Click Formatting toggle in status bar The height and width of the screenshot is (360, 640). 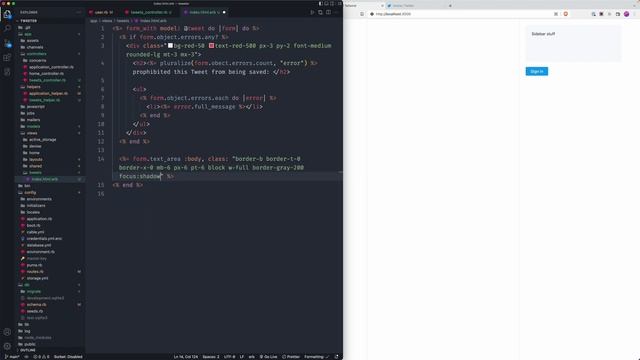click(x=316, y=357)
